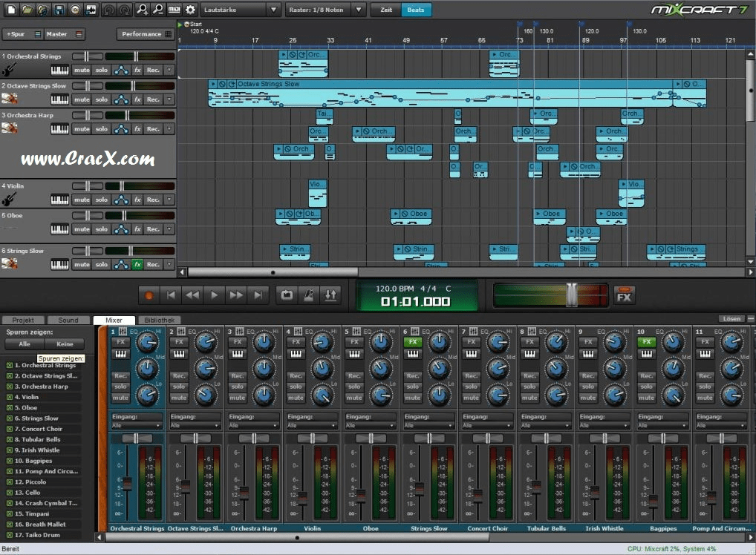Click the FX panel icon near master meter
The width and height of the screenshot is (756, 555).
pyautogui.click(x=624, y=295)
